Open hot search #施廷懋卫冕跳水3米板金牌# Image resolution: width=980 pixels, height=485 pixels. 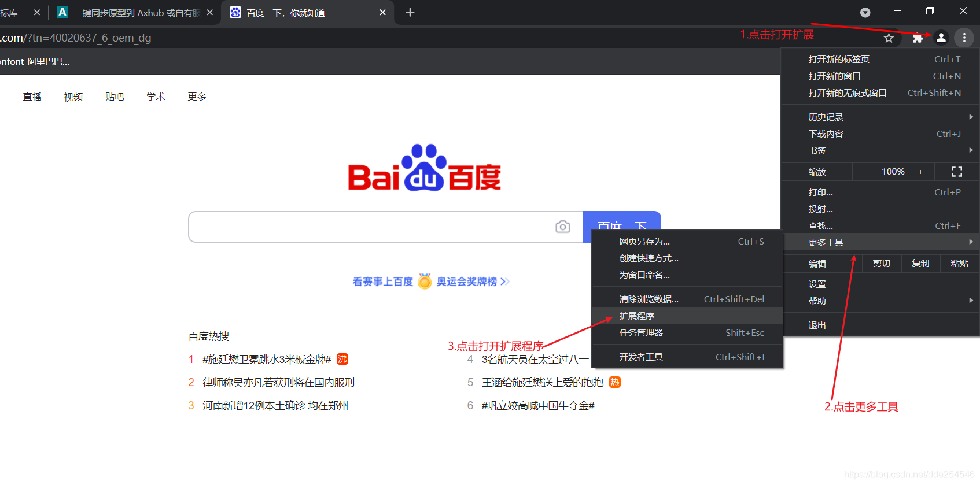point(267,359)
